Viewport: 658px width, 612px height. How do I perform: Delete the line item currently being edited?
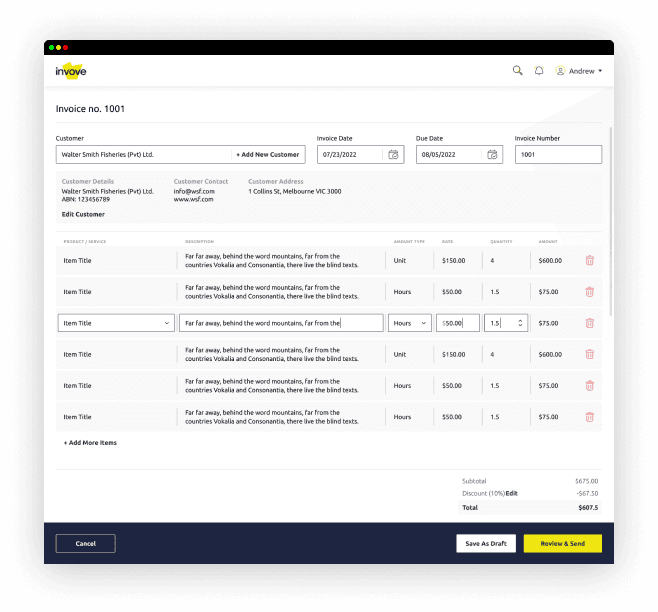(x=590, y=323)
